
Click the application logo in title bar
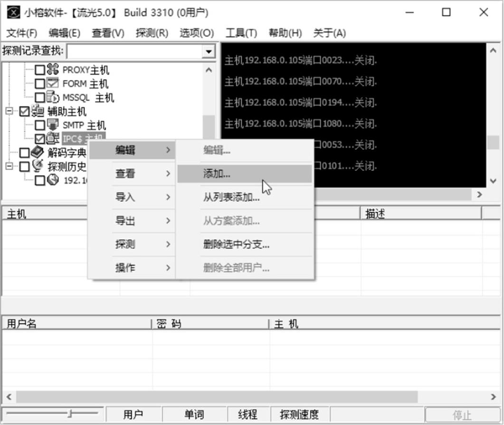[x=13, y=13]
